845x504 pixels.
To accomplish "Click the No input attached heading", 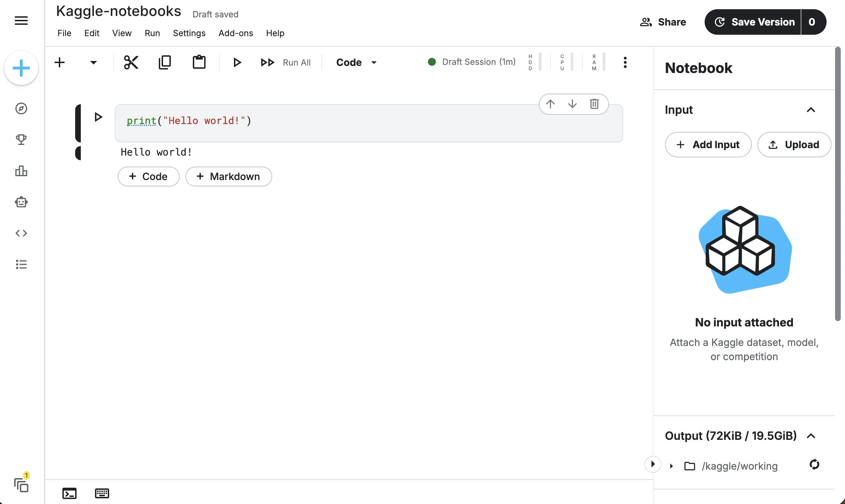I will (744, 323).
